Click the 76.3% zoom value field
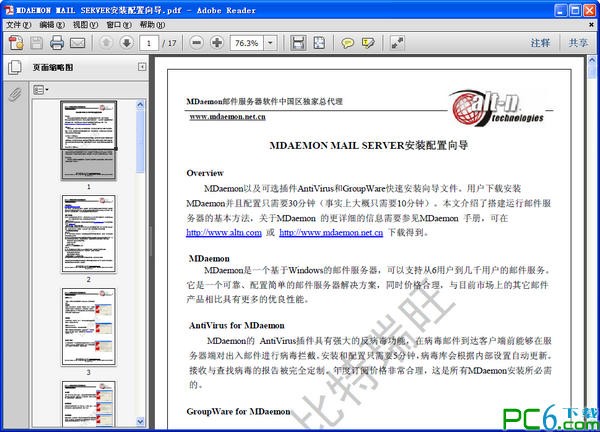600x432 pixels. click(247, 43)
